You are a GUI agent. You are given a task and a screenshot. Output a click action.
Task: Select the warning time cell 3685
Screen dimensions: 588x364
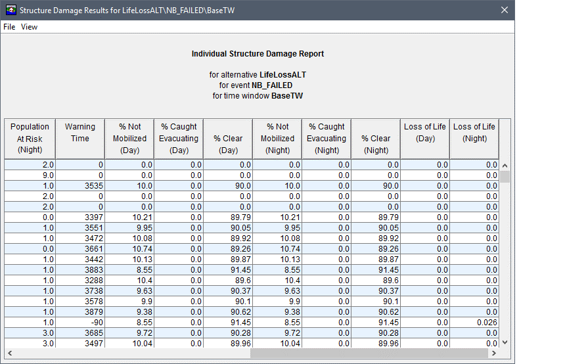click(80, 333)
